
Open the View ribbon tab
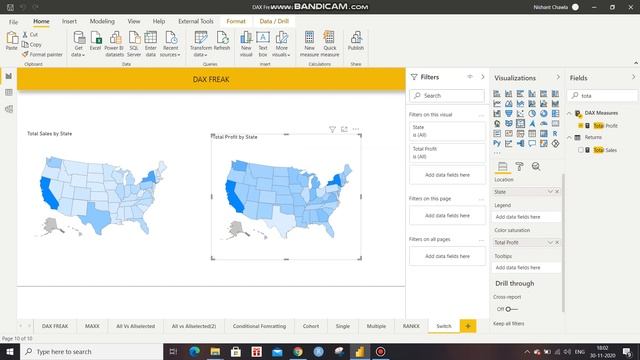[x=134, y=21]
